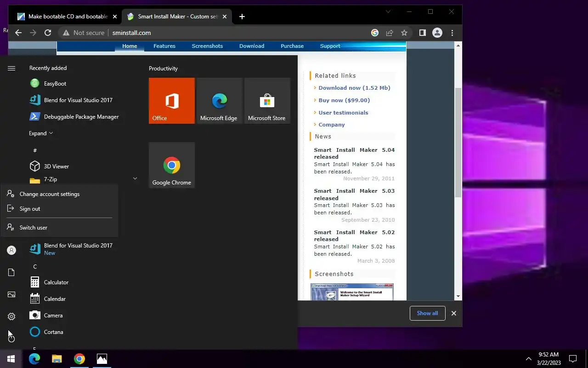Open Pictures from Start sidebar
Viewport: 588px width, 368px height.
11,294
